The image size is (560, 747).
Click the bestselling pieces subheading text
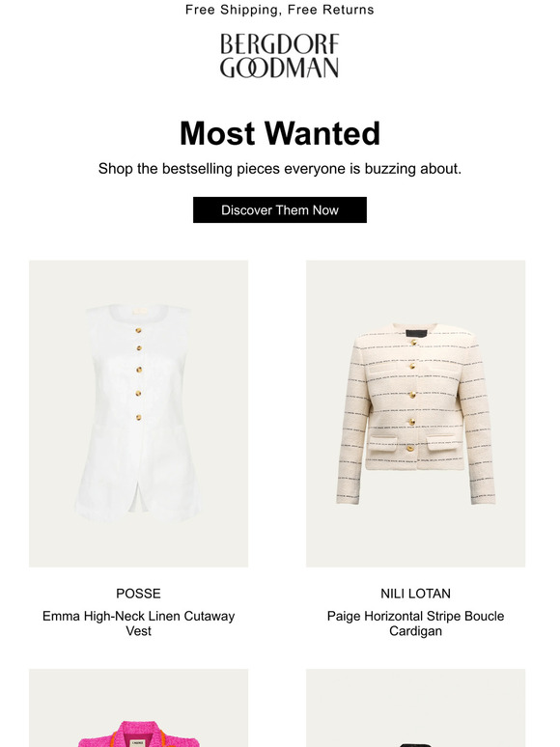(280, 169)
